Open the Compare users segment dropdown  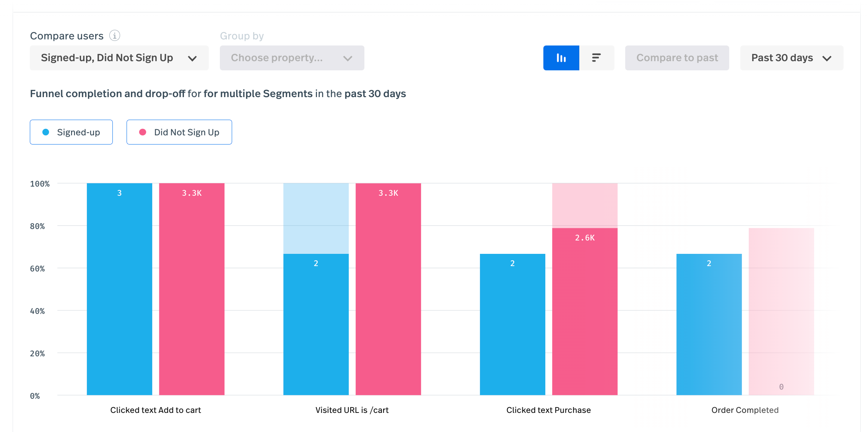coord(107,58)
